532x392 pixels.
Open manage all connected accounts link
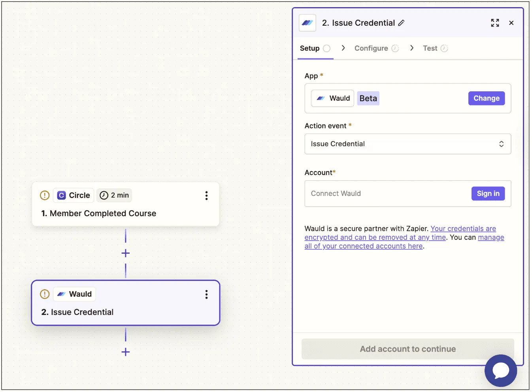[x=404, y=242]
